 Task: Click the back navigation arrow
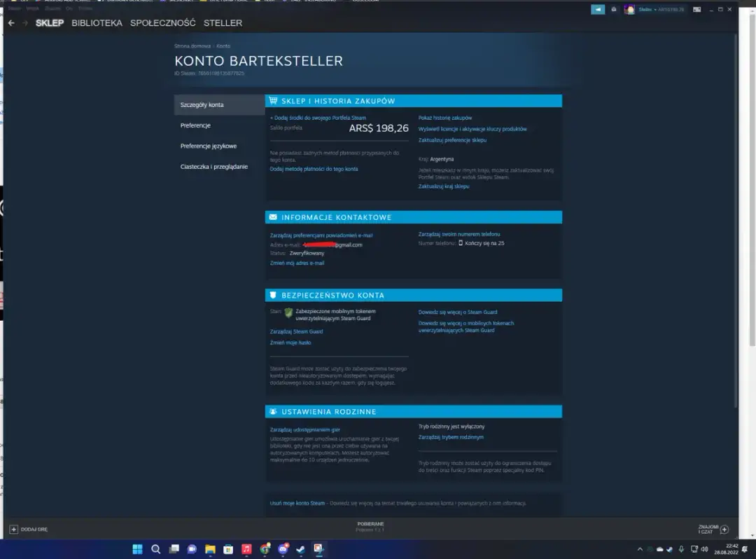[11, 22]
